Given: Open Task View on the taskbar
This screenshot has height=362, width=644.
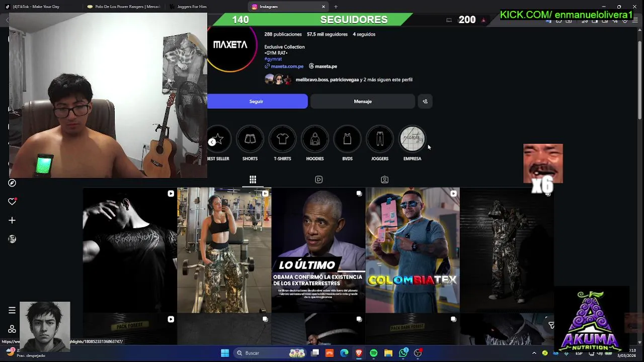Looking at the screenshot, I should (x=315, y=353).
